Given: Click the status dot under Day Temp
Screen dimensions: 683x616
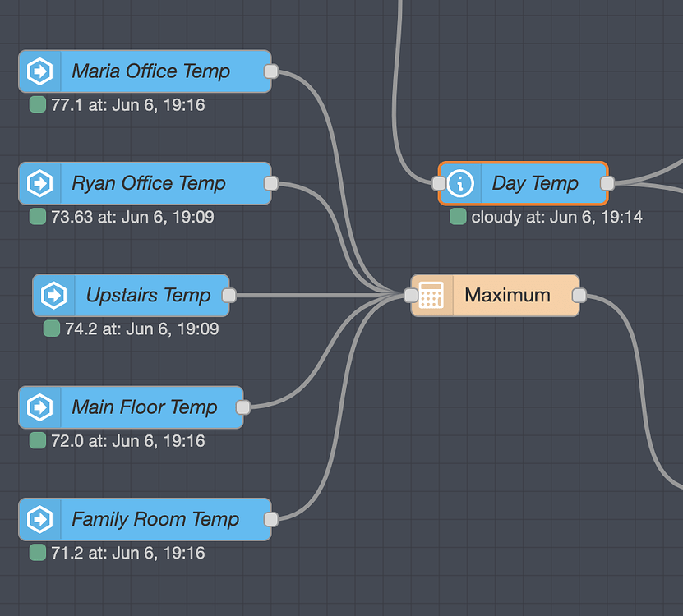Looking at the screenshot, I should [x=458, y=217].
